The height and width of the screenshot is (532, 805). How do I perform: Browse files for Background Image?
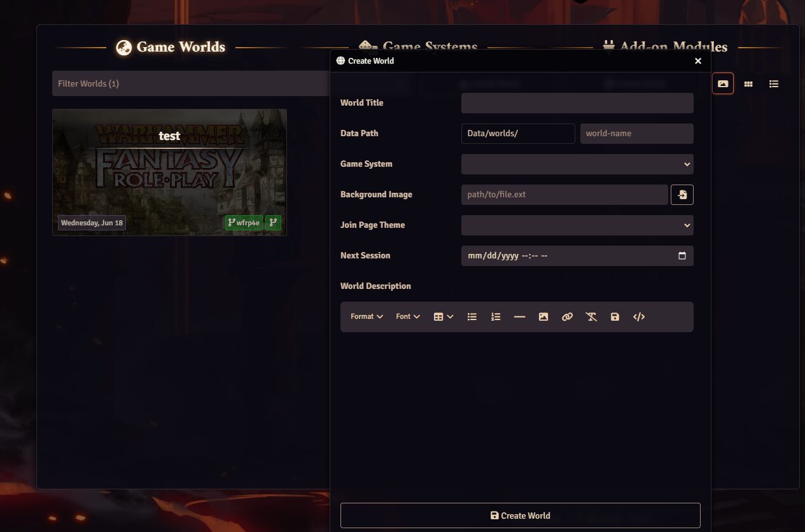[682, 195]
